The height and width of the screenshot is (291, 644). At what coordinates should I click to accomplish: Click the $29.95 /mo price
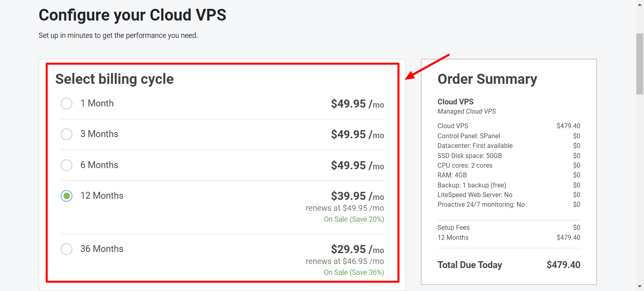(357, 249)
